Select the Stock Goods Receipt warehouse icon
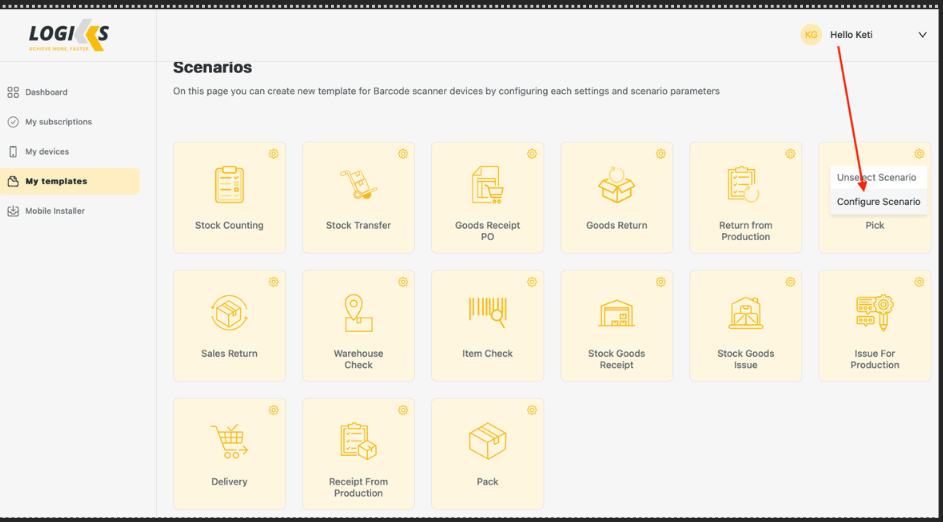Viewport: 943px width, 522px height. click(616, 313)
